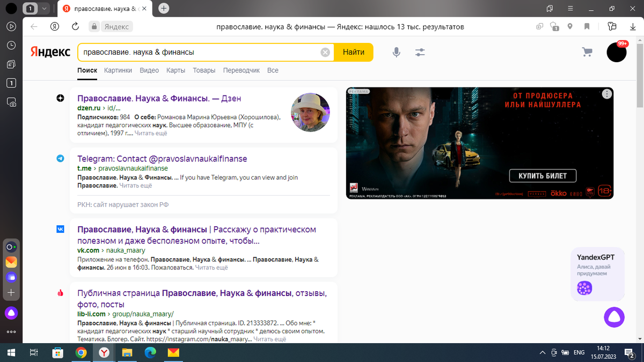Open the Windows Start menu
This screenshot has width=644, height=362.
point(11,352)
